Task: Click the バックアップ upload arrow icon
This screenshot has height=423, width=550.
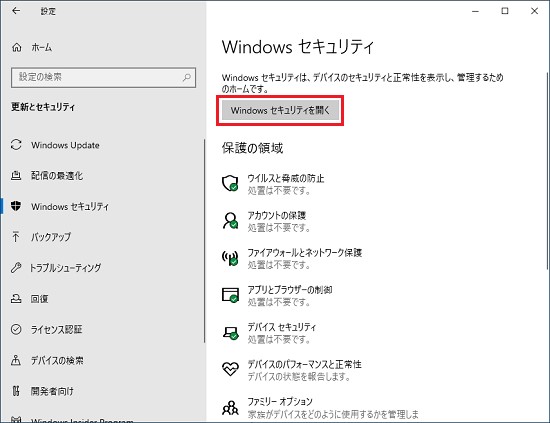Action: tap(16, 237)
